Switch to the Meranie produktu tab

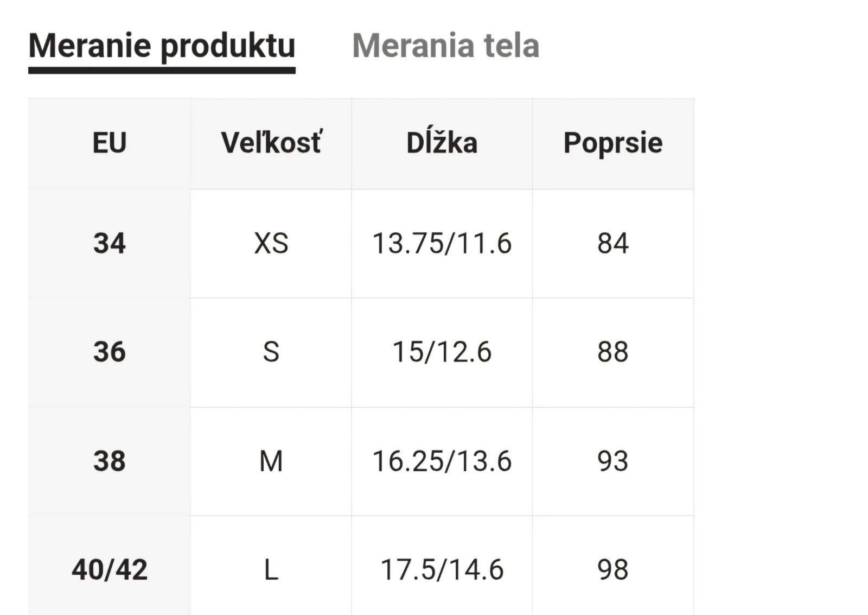(162, 46)
